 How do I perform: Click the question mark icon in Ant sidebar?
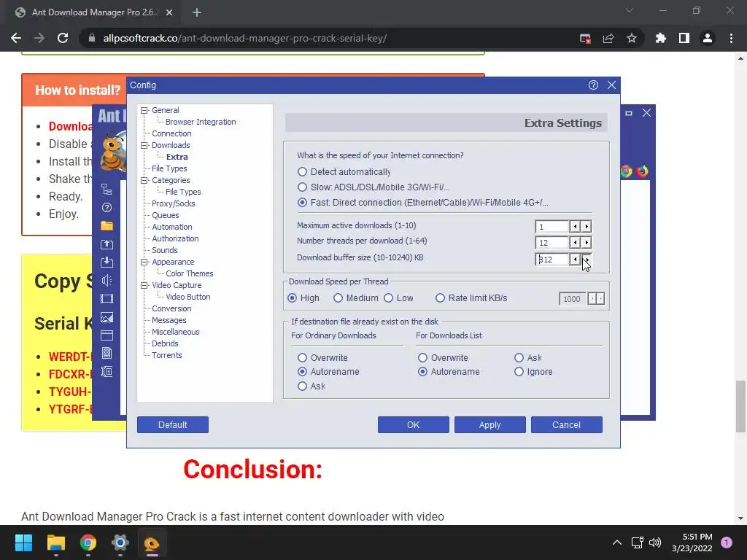107,208
